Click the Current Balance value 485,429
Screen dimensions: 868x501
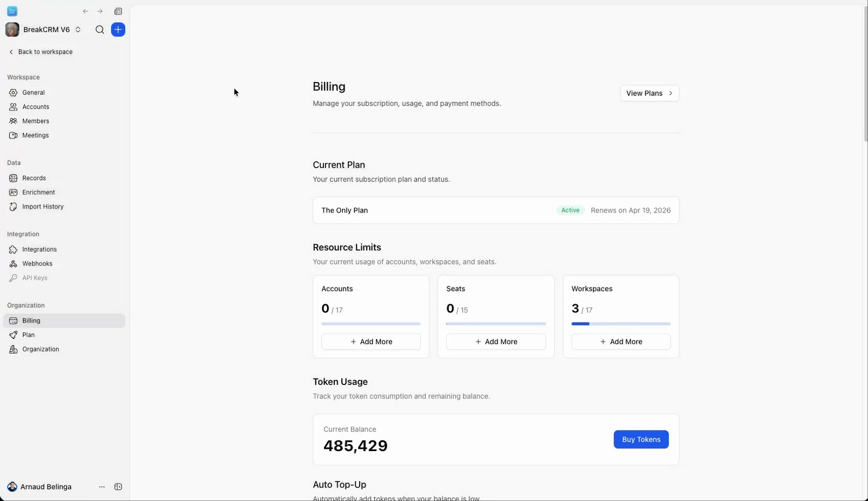click(x=355, y=446)
